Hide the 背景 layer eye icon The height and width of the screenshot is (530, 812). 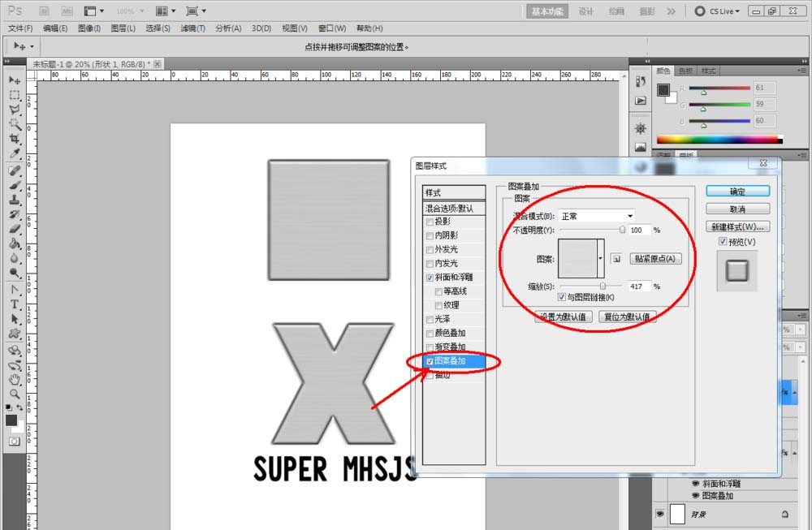click(659, 514)
